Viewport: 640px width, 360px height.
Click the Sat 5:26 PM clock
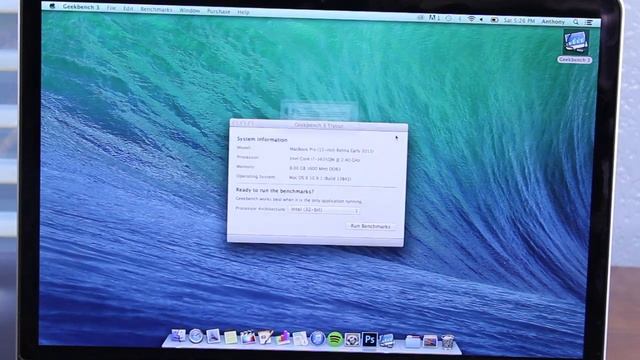click(519, 20)
